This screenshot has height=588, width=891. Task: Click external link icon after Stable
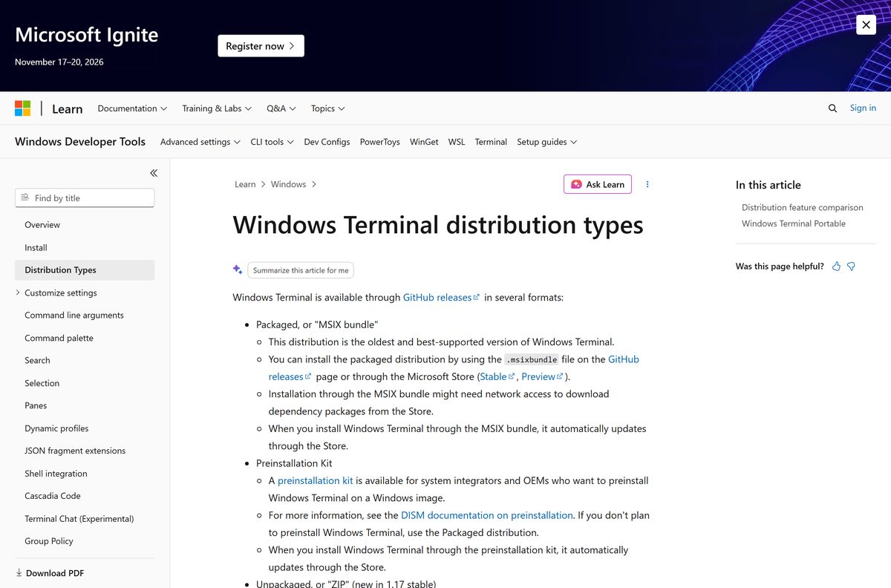[x=512, y=376]
